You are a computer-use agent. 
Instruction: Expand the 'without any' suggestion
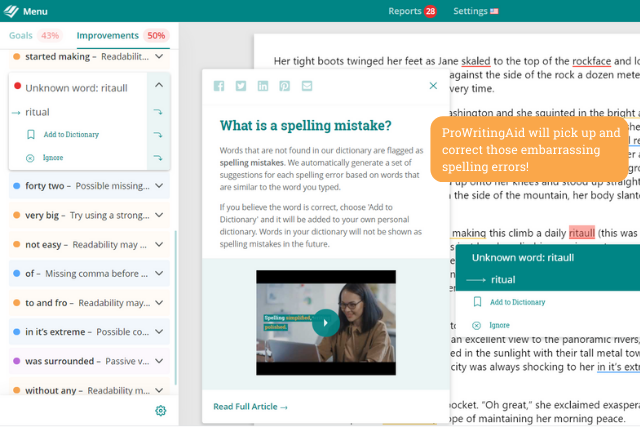click(159, 390)
